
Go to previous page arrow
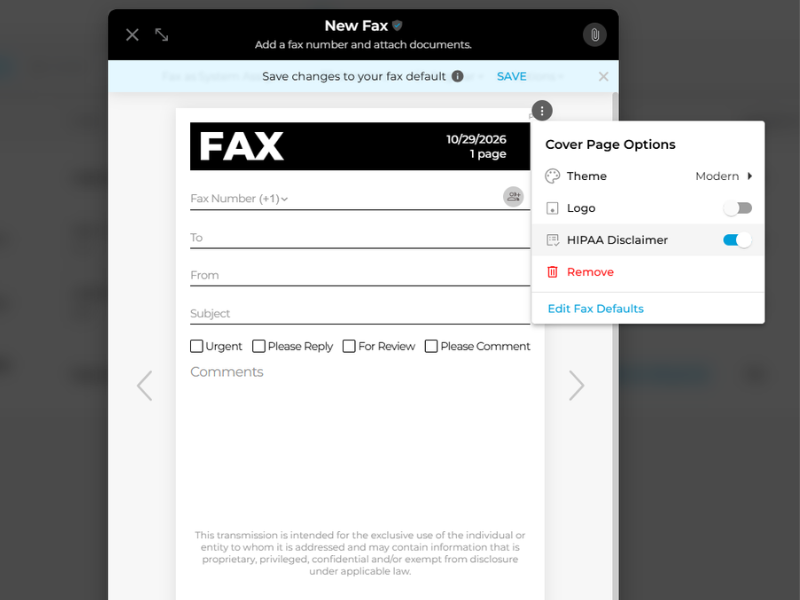point(144,385)
